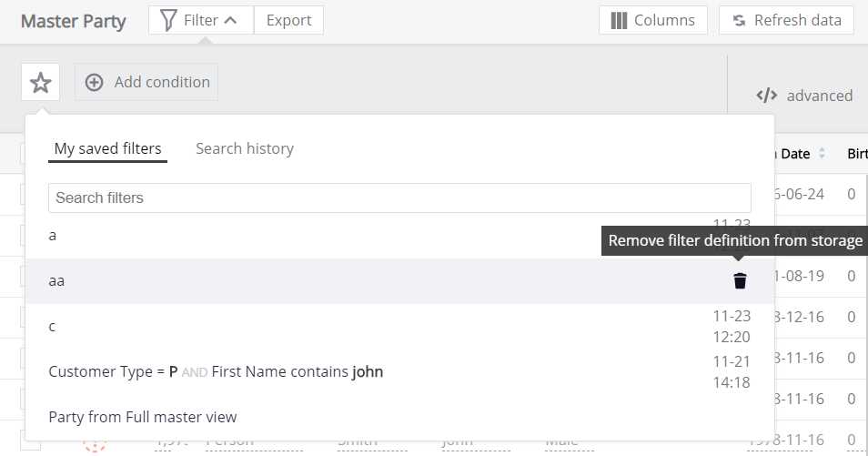This screenshot has height=456, width=868.
Task: Click the star saved filters icon
Action: [x=40, y=83]
